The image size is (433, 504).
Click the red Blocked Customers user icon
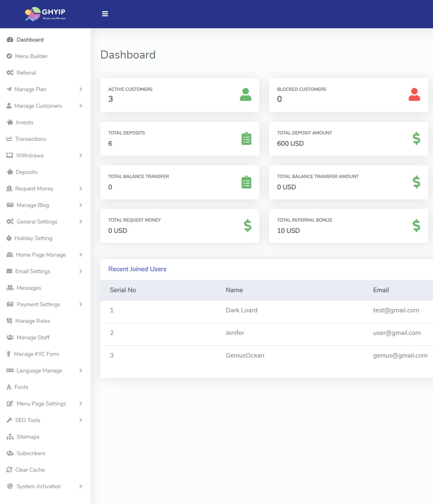[414, 94]
